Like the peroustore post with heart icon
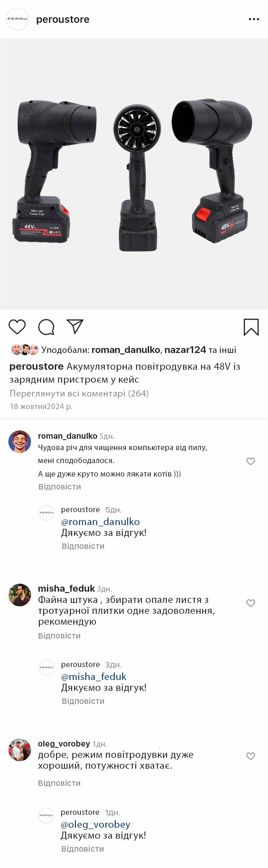 click(x=17, y=327)
